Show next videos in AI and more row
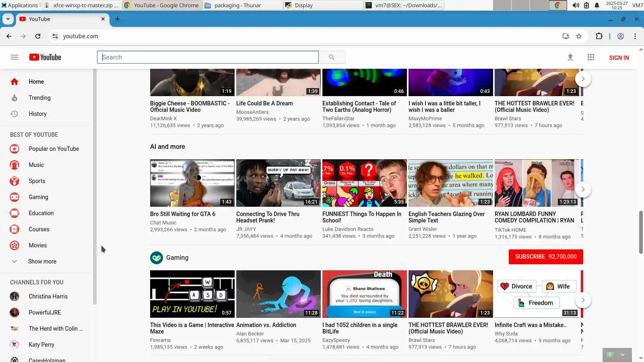This screenshot has width=644, height=362. click(x=583, y=189)
